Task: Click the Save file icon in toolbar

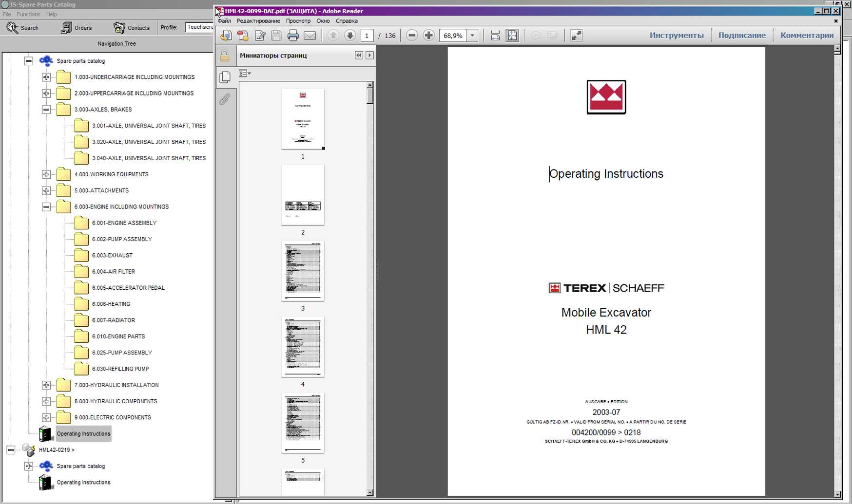Action: point(276,36)
